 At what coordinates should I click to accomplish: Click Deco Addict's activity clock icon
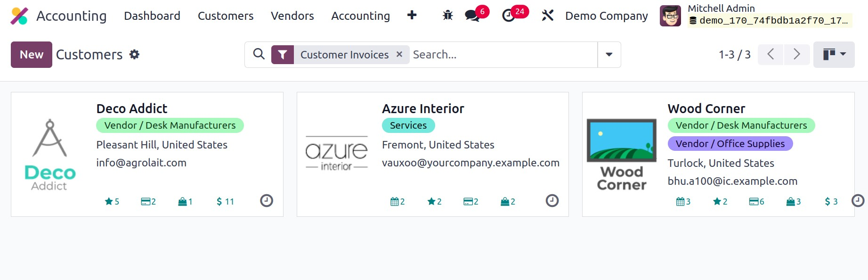tap(267, 201)
